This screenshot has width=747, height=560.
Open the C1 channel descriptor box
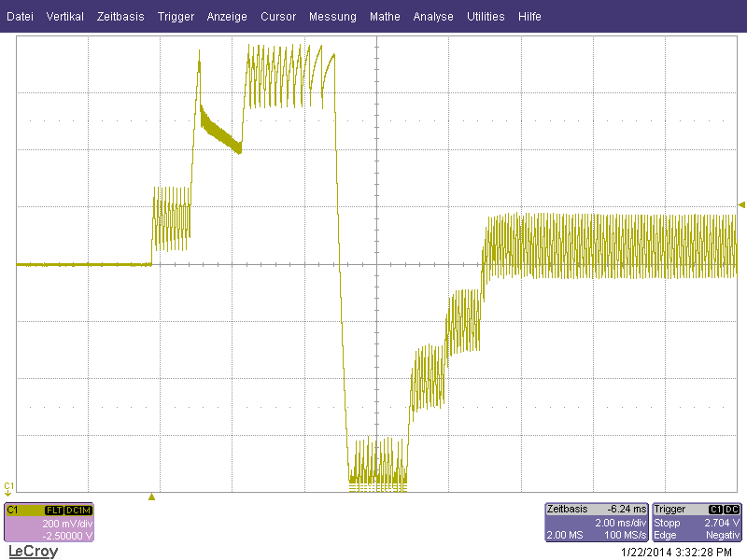[49, 523]
